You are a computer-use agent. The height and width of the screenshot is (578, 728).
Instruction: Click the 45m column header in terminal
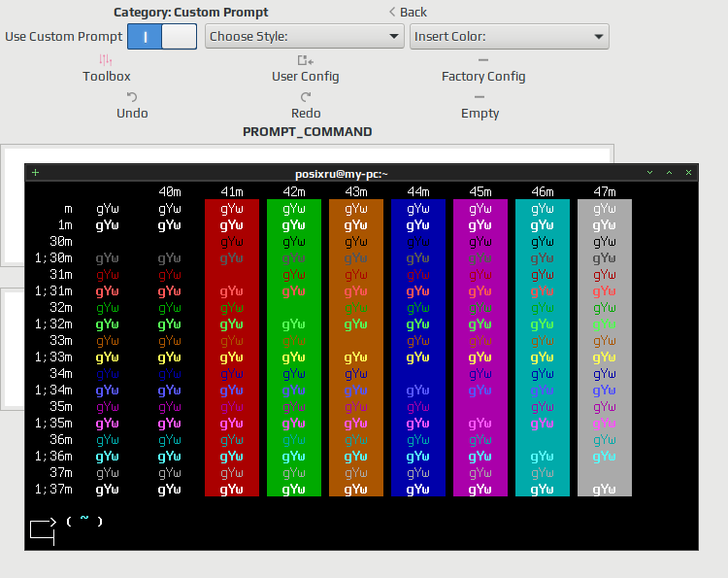coord(480,192)
